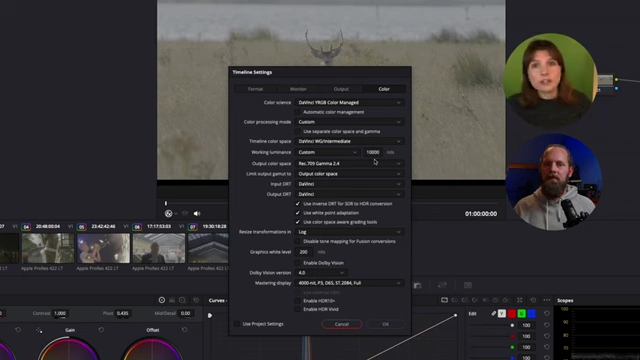Toggle curves channel link icon
640x360 pixels.
493,313
